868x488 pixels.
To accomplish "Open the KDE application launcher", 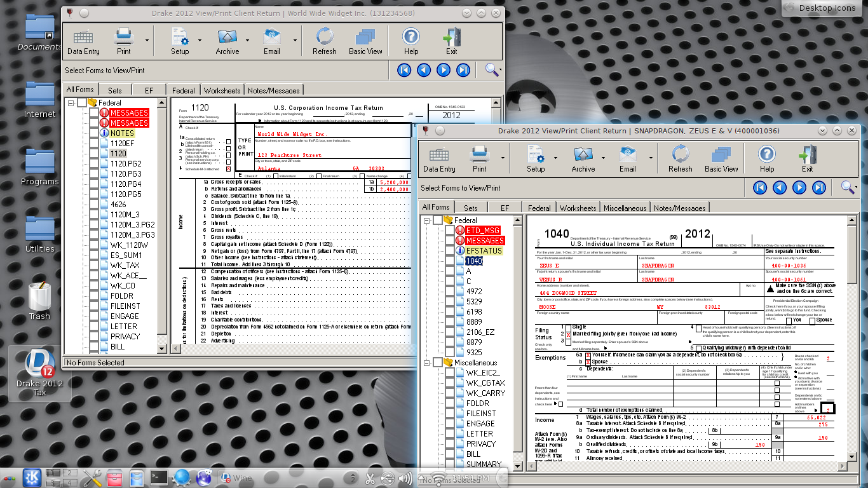I will pos(32,477).
